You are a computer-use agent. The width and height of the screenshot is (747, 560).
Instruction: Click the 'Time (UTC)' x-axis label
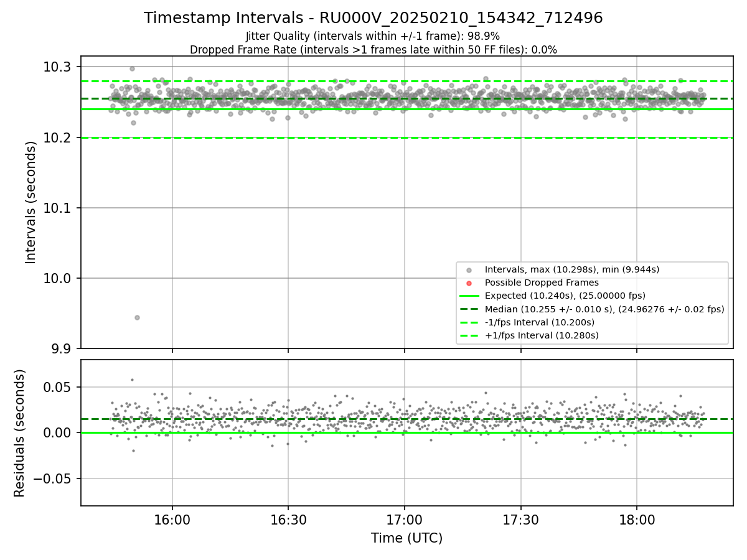(x=406, y=538)
